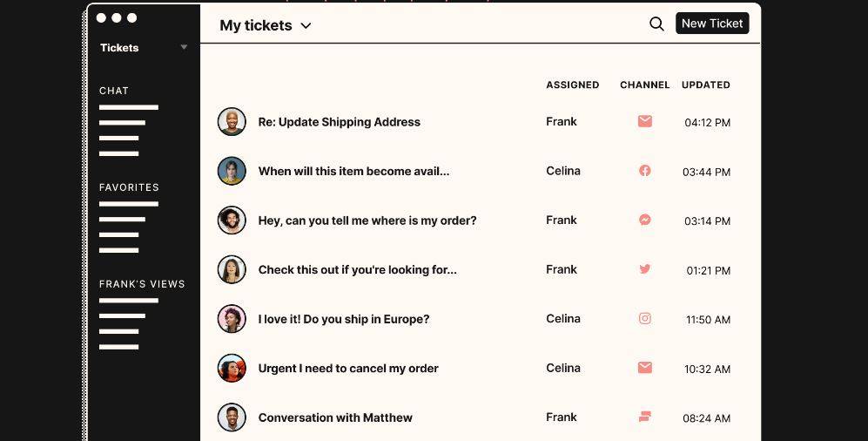The image size is (868, 441).
Task: Sort by the ASSIGNED column header
Action: [572, 85]
